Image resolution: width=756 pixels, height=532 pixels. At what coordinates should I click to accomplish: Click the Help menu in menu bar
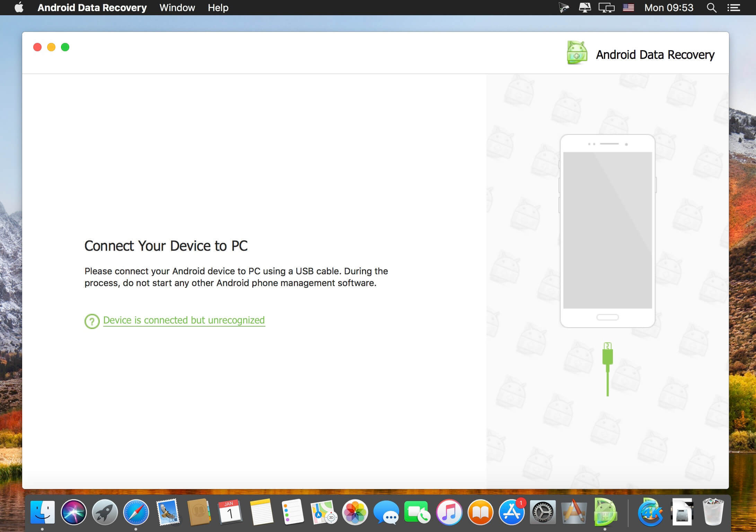click(217, 8)
